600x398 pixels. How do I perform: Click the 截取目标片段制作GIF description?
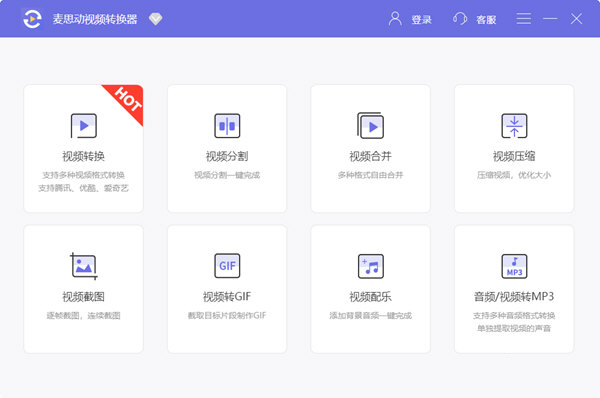(227, 316)
